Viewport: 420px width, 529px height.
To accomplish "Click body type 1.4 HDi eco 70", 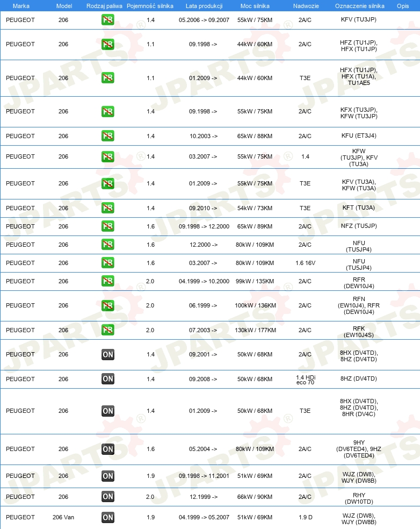I will click(306, 380).
